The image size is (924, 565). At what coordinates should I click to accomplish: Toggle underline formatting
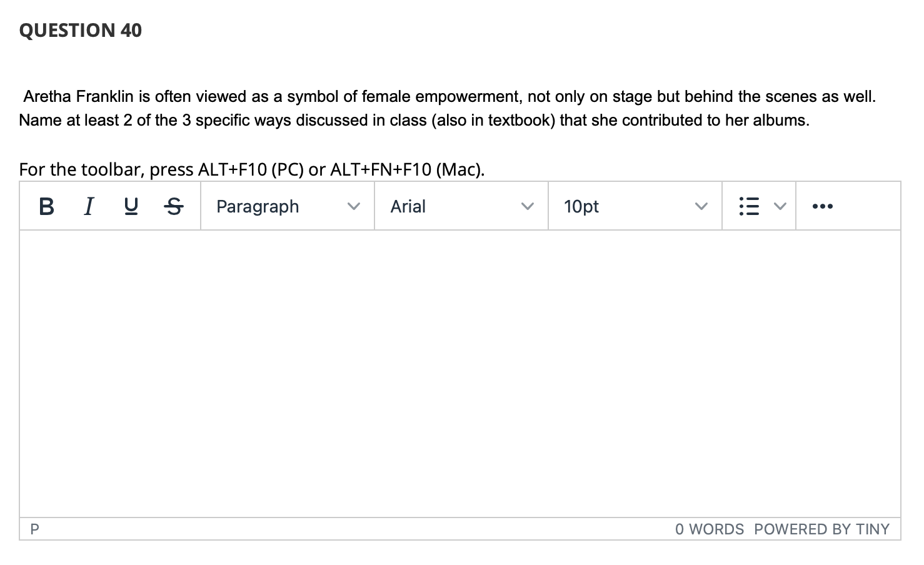[131, 206]
